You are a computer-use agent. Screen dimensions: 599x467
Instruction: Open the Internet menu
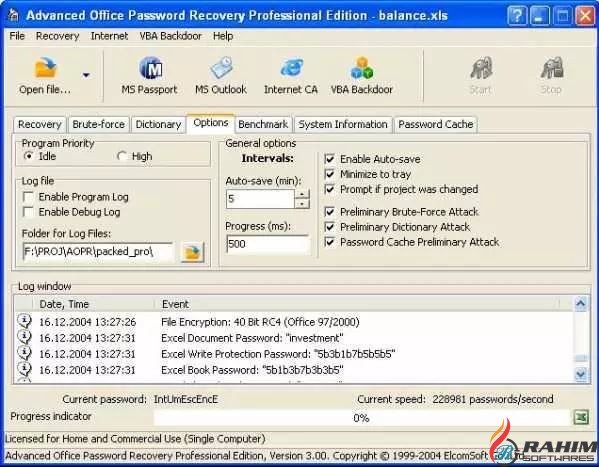pos(109,36)
